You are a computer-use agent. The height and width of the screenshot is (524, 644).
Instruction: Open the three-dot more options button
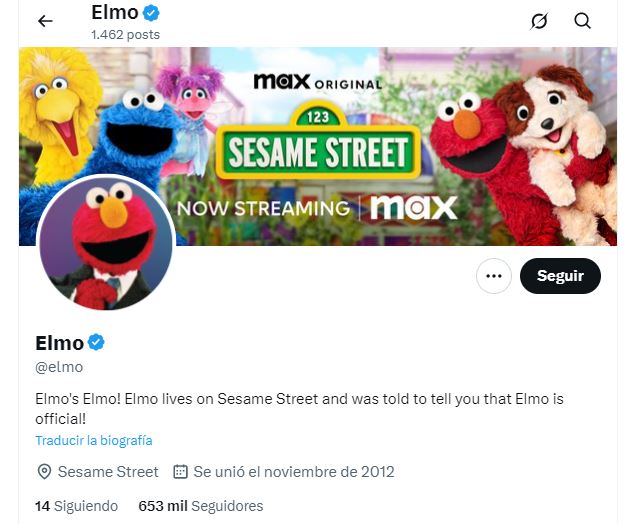pyautogui.click(x=494, y=276)
